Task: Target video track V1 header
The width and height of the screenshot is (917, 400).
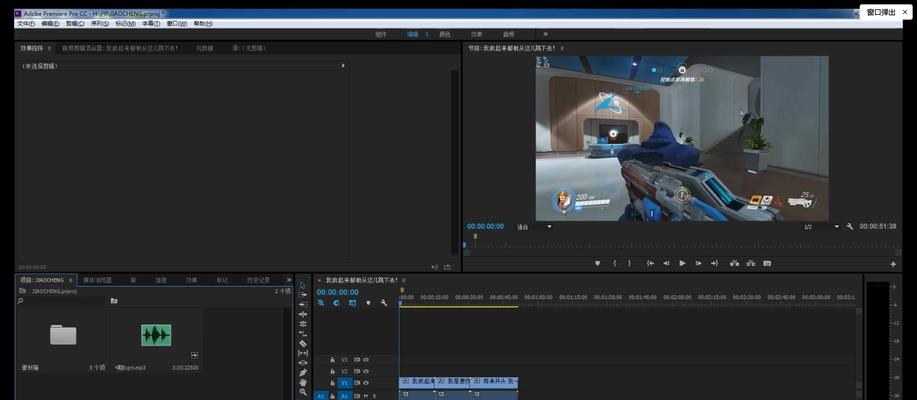Action: [x=344, y=383]
